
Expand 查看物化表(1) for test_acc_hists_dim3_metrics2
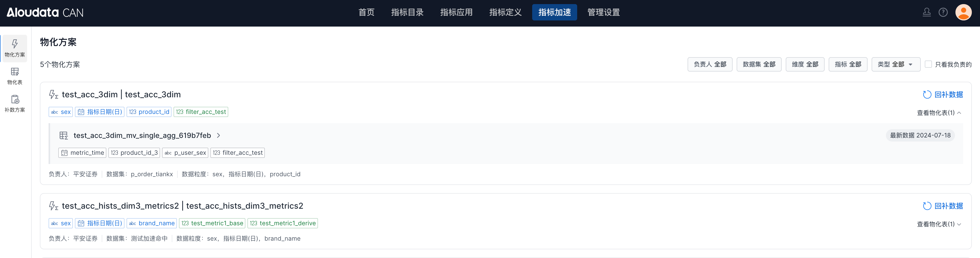click(939, 224)
